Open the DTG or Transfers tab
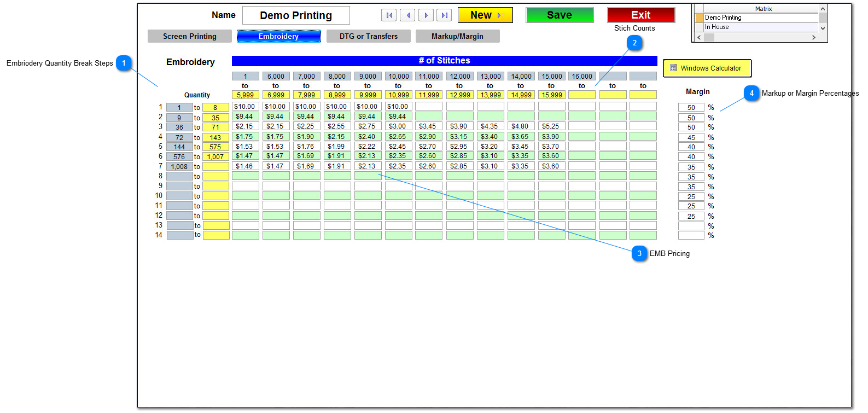The height and width of the screenshot is (413, 868). click(368, 36)
